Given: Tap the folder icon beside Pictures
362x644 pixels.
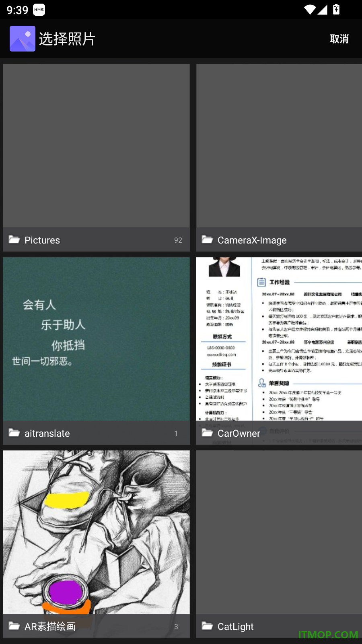Looking at the screenshot, I should 14,239.
